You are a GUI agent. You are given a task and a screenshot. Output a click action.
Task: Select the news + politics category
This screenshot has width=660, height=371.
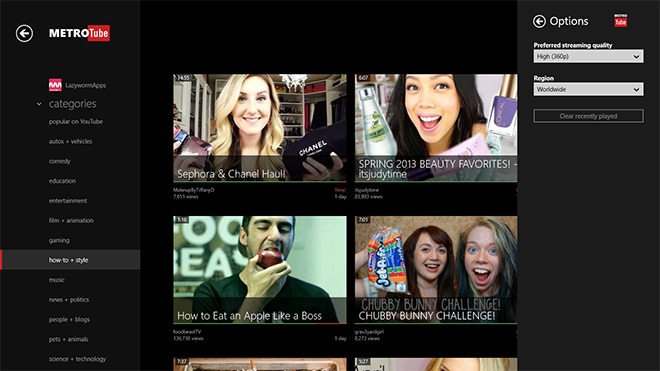coord(69,300)
